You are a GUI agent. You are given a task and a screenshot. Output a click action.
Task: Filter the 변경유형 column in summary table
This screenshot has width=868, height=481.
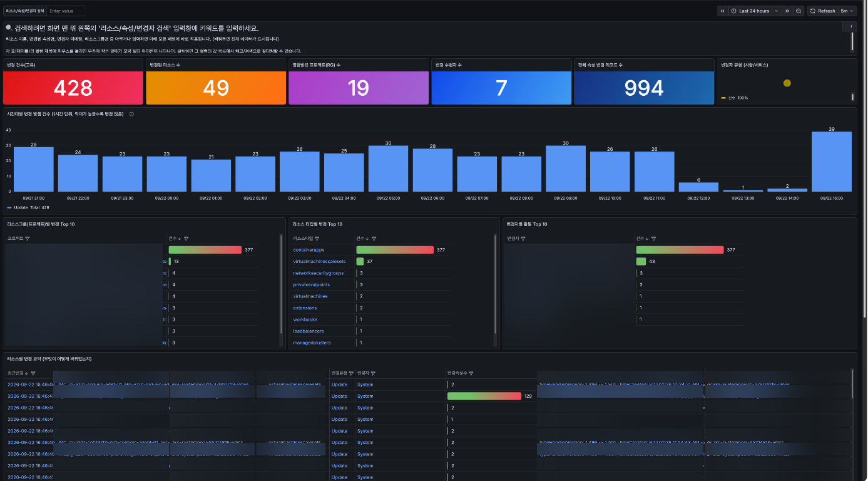[x=353, y=373]
